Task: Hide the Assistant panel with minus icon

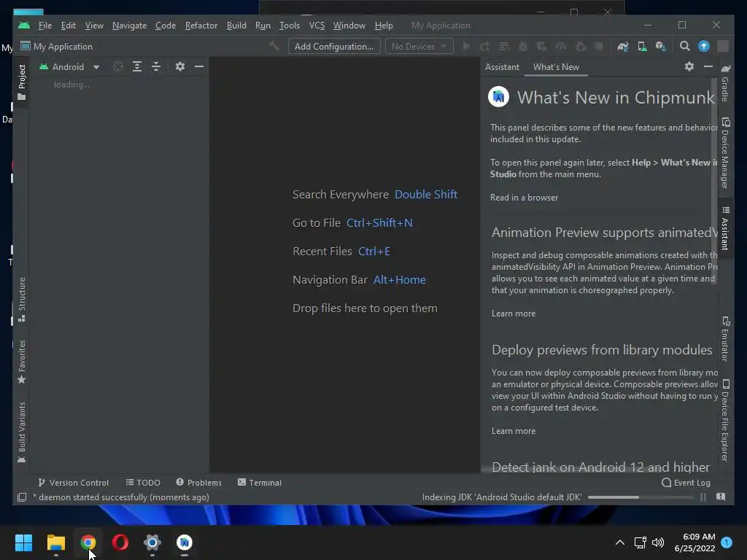Action: [x=708, y=66]
